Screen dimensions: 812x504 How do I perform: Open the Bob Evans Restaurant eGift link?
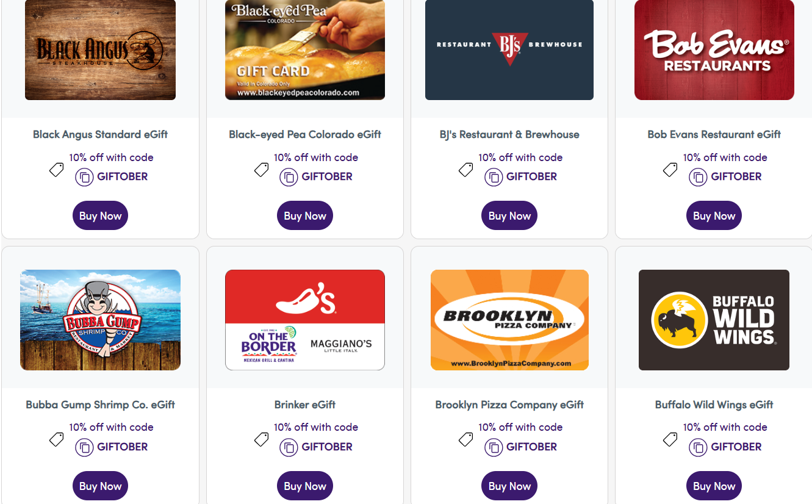pos(714,134)
